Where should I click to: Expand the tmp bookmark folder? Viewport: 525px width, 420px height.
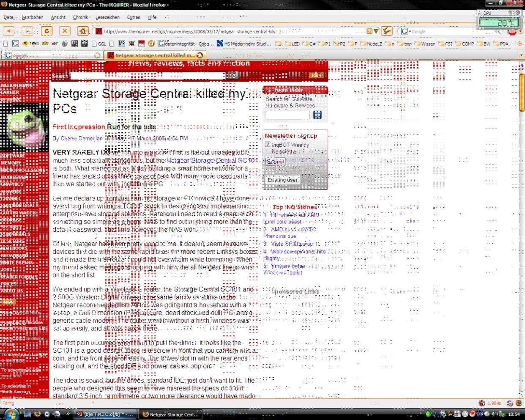point(405,44)
